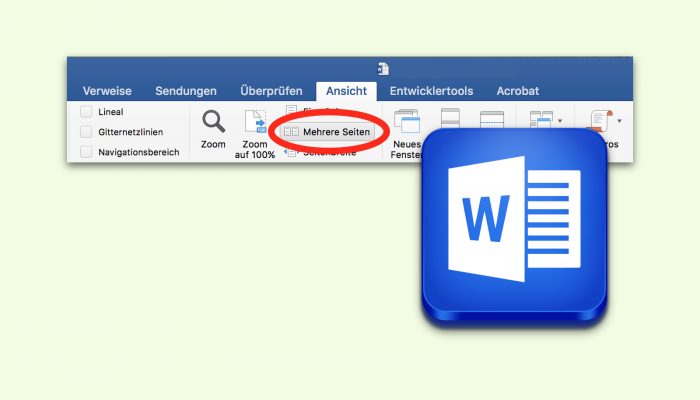Viewport: 700px width, 400px height.
Task: Enable the Lineal checkbox
Action: pyautogui.click(x=86, y=112)
